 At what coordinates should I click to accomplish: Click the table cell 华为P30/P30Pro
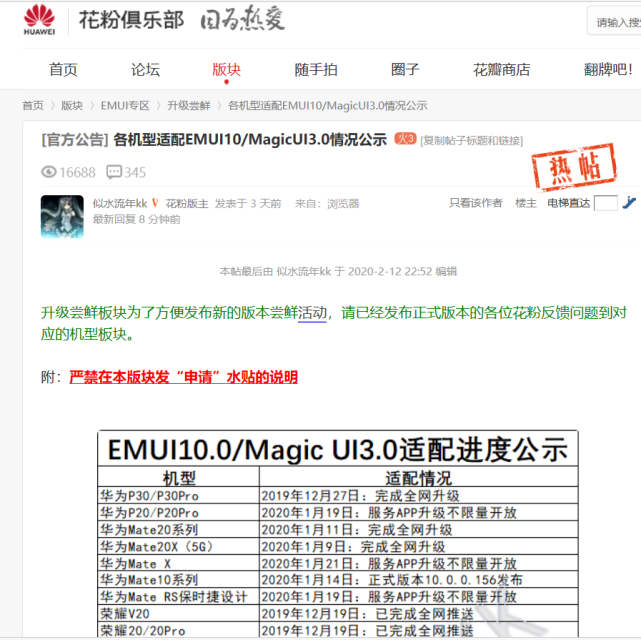point(179,495)
